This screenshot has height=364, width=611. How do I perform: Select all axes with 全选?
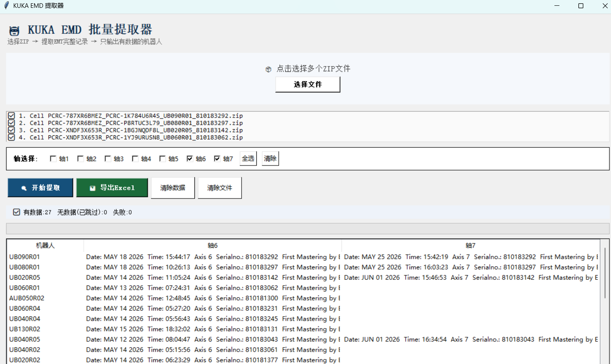(248, 158)
